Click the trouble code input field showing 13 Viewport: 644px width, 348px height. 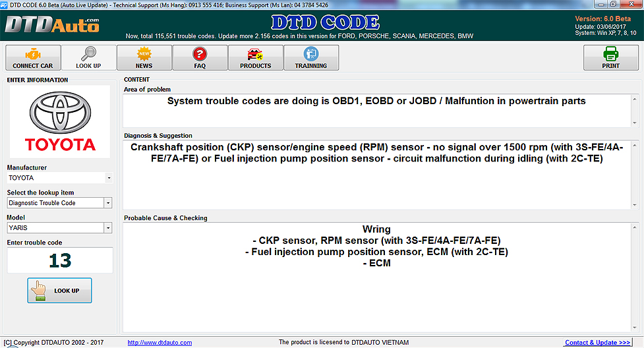(60, 260)
